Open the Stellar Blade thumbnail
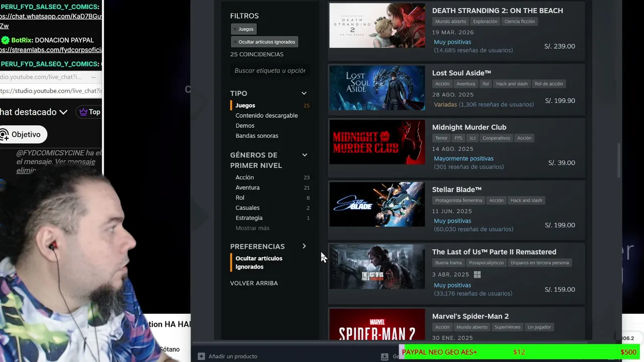Image resolution: width=644 pixels, height=362 pixels. (x=377, y=205)
